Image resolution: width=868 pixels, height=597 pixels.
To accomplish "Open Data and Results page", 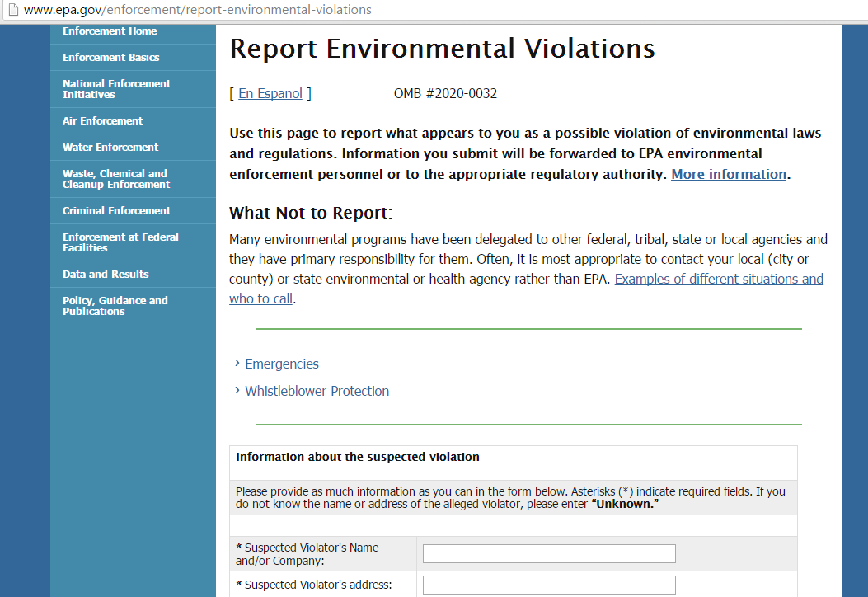I will [106, 275].
